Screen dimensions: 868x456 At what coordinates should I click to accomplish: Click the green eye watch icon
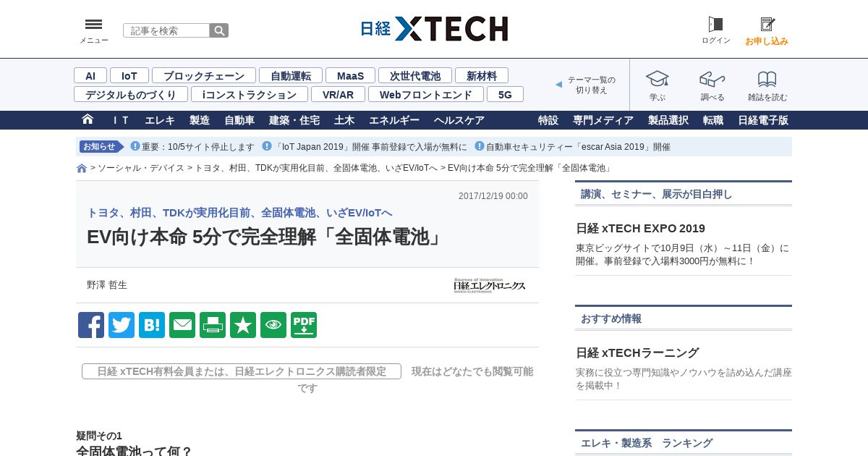coord(273,325)
